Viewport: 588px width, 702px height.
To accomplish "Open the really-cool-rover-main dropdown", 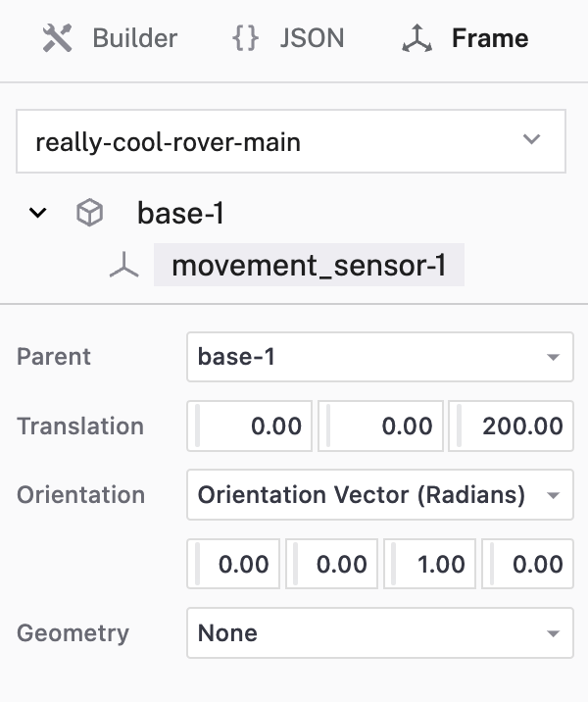I will pyautogui.click(x=291, y=141).
